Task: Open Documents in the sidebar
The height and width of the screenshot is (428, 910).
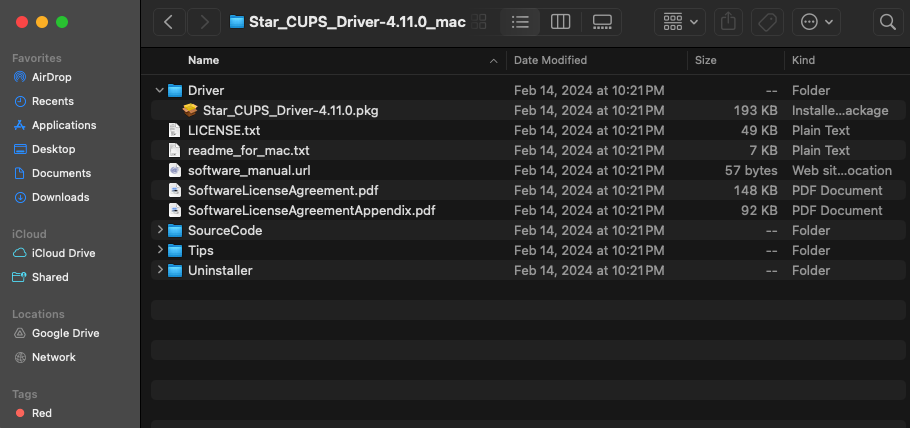Action: click(52, 173)
